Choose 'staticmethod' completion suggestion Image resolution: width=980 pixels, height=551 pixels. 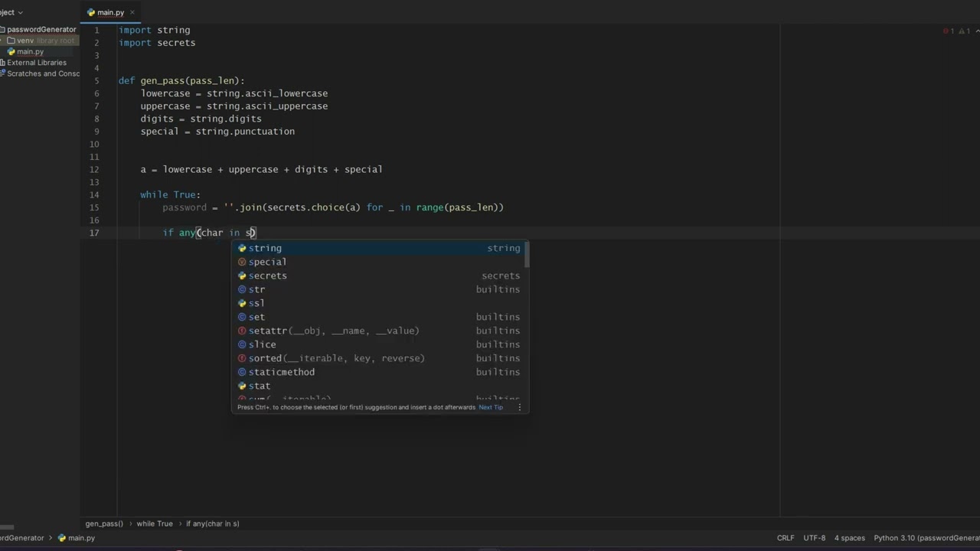[x=379, y=372]
